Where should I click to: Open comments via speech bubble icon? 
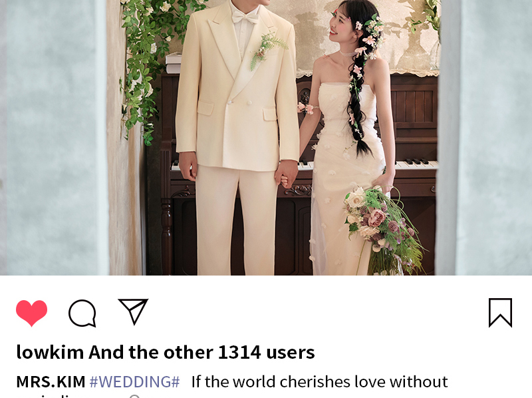[82, 313]
